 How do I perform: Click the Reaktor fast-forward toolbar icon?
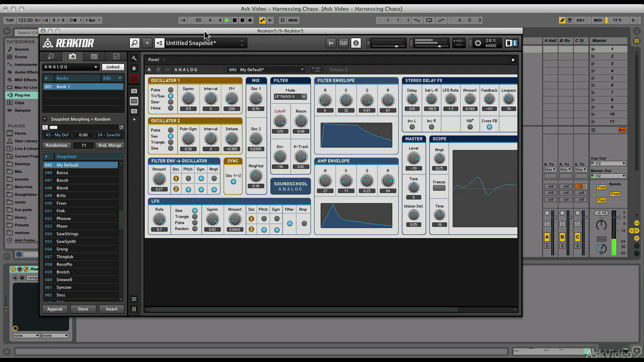coord(331,43)
